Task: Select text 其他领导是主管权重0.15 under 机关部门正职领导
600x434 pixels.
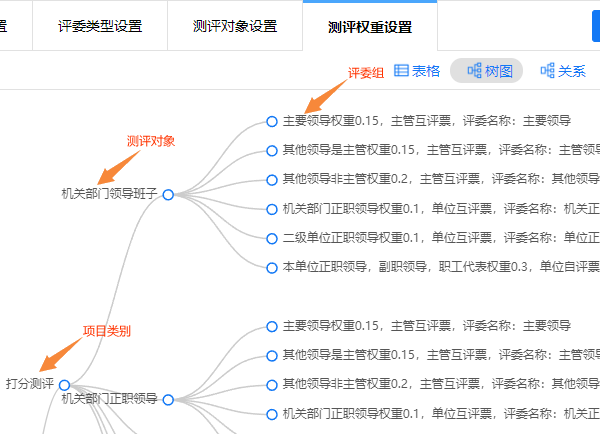Action: tap(349, 355)
